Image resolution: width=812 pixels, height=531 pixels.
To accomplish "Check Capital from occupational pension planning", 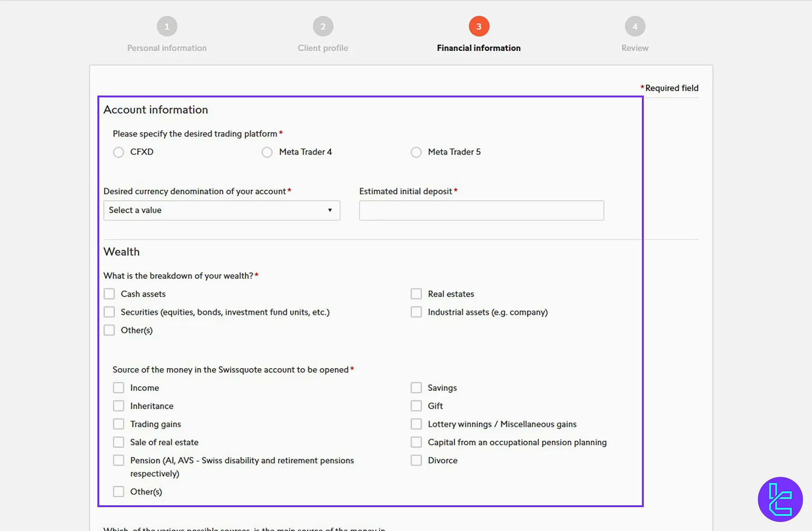I will (x=416, y=442).
